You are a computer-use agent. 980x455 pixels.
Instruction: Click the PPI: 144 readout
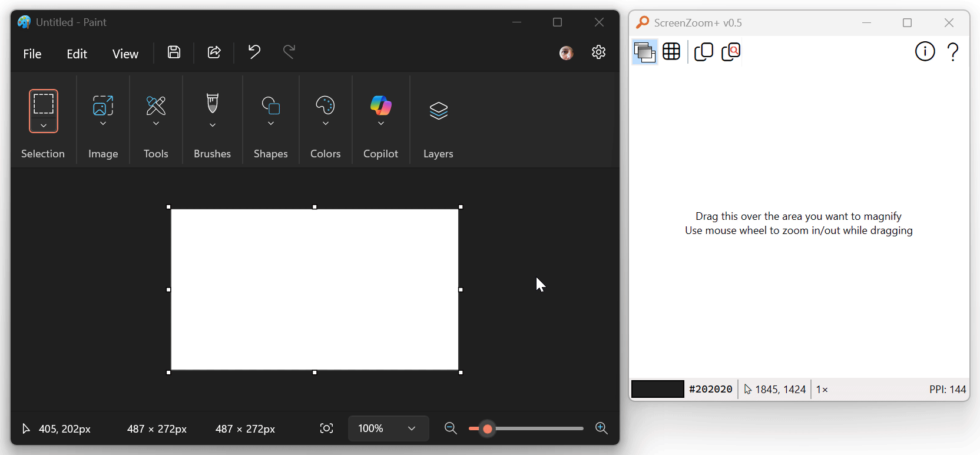pos(948,390)
